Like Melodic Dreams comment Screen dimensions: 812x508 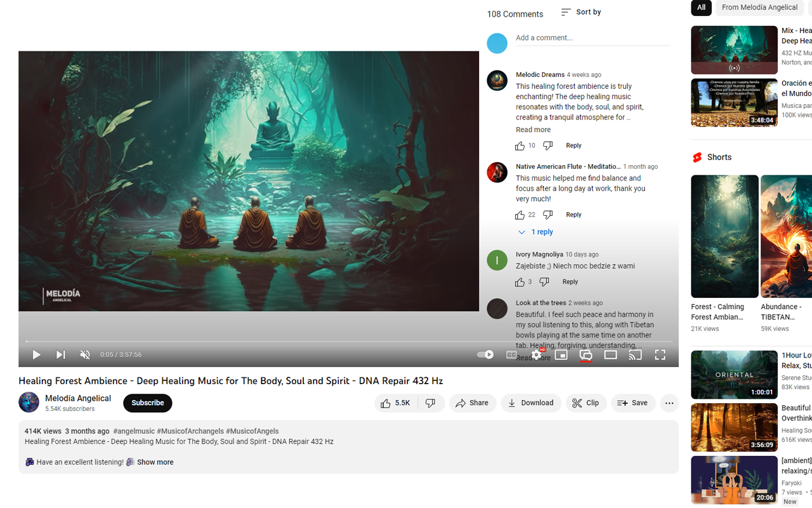point(520,146)
